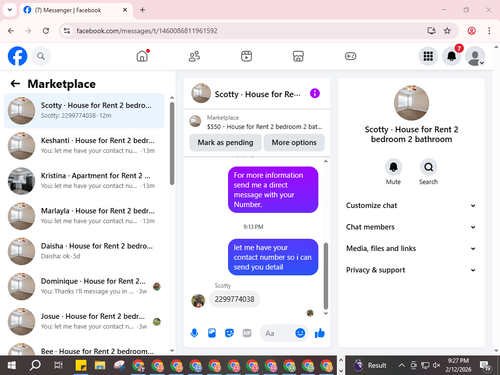
Task: Reload the page with browser refresh icon
Action: 46,31
